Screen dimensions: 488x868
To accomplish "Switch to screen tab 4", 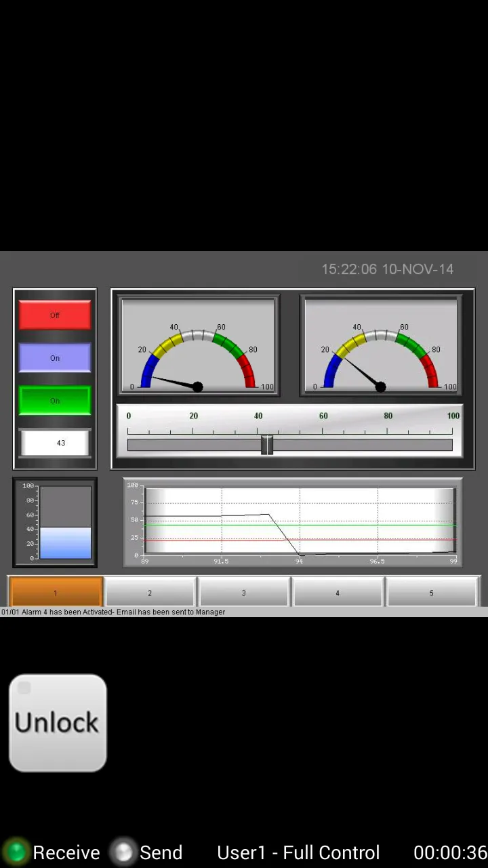I will pos(337,593).
